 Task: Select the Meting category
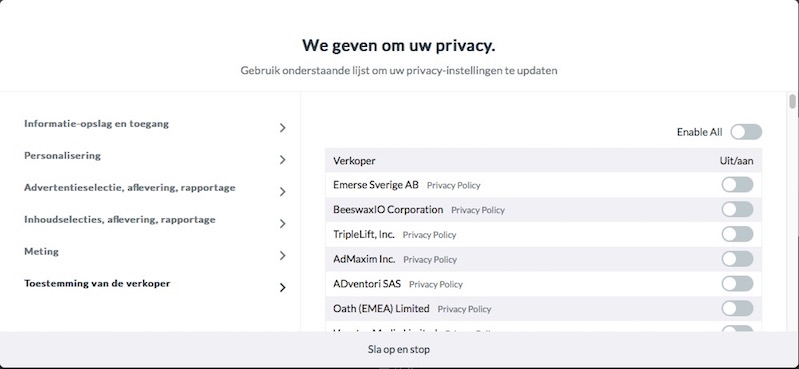coord(41,251)
